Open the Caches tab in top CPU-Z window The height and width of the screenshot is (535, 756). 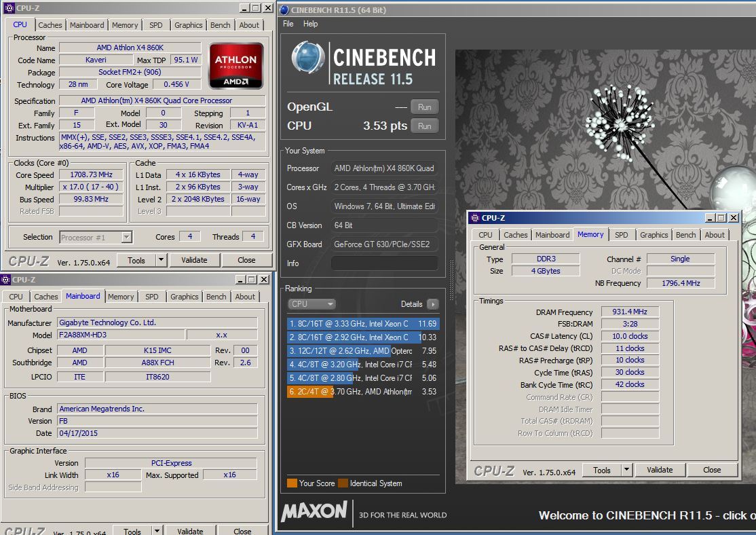pos(50,25)
